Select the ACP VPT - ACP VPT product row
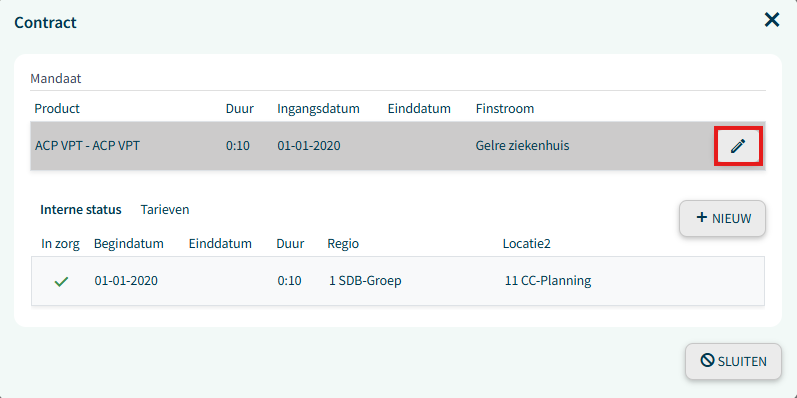The height and width of the screenshot is (398, 797). click(x=397, y=146)
